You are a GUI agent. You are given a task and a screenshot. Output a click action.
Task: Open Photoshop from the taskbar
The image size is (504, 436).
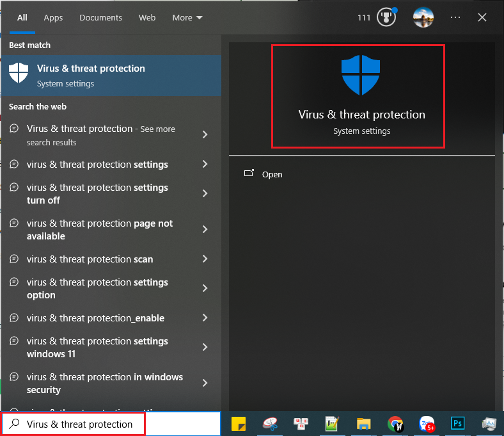pyautogui.click(x=457, y=424)
